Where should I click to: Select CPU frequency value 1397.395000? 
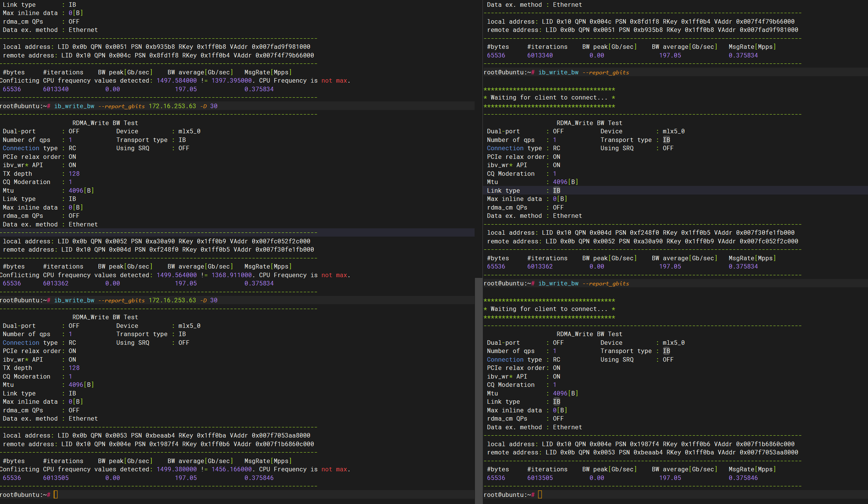coord(231,81)
